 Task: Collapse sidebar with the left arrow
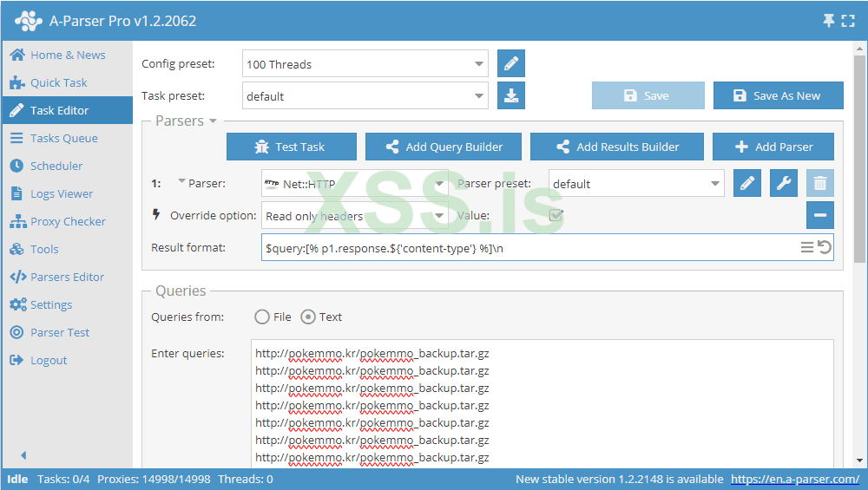23,455
